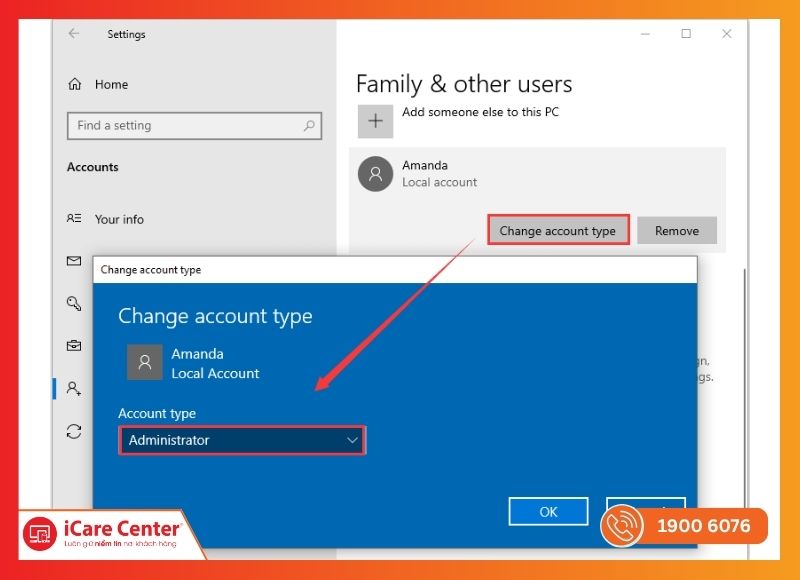Select the Family & other users sidebar icon
The width and height of the screenshot is (800, 580).
[74, 389]
